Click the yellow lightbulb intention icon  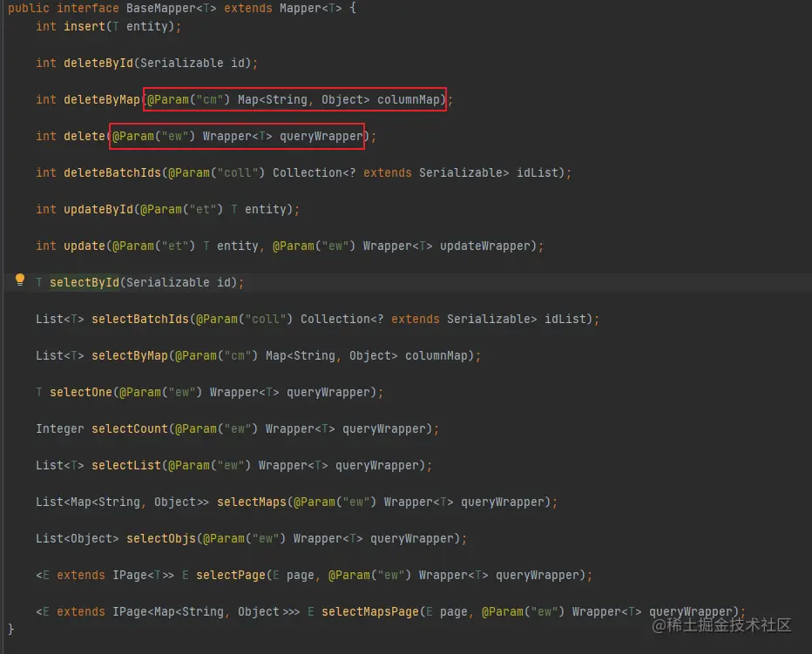tap(20, 280)
